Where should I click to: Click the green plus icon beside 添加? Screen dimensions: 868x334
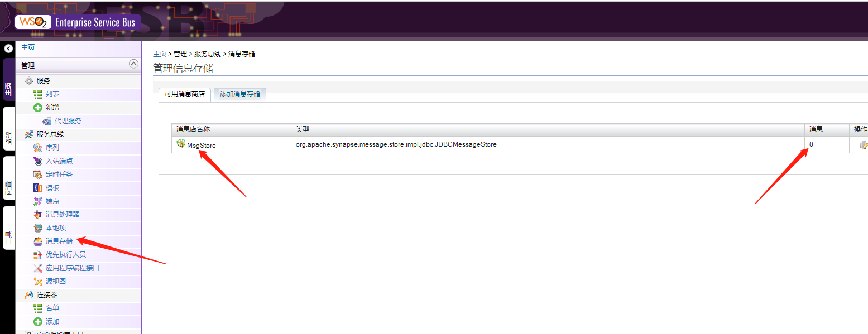click(38, 322)
